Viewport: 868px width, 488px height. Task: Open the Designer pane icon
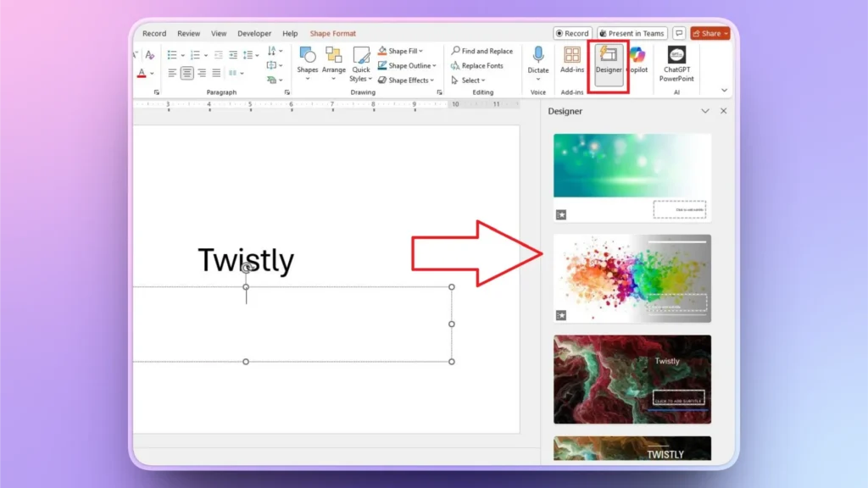(608, 64)
